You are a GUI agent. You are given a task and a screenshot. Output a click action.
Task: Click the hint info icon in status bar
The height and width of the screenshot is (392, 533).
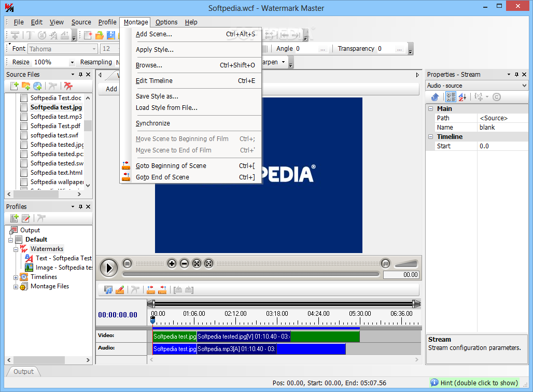434,383
